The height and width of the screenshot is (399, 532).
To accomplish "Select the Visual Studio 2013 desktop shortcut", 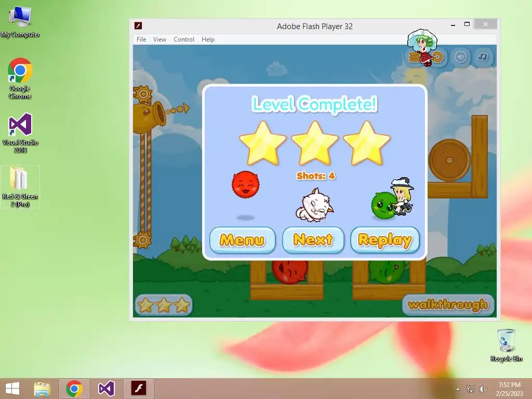I will 20,132.
